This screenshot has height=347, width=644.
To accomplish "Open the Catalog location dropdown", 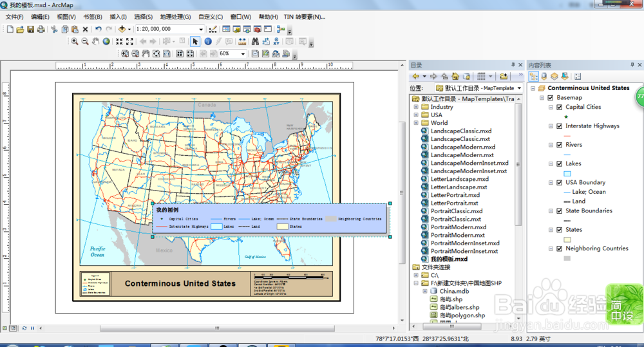I will (519, 88).
